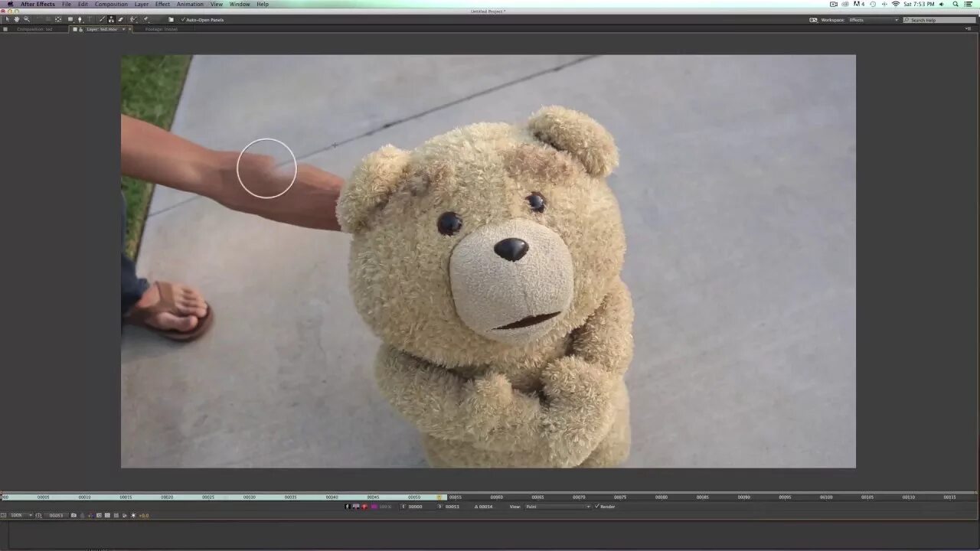980x551 pixels.
Task: Toggle the alpha view figure icon
Action: point(348,507)
